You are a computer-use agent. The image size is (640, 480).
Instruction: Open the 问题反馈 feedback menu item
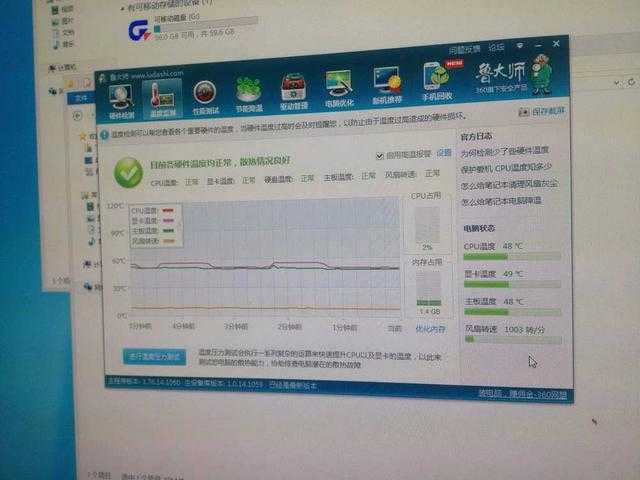[464, 50]
